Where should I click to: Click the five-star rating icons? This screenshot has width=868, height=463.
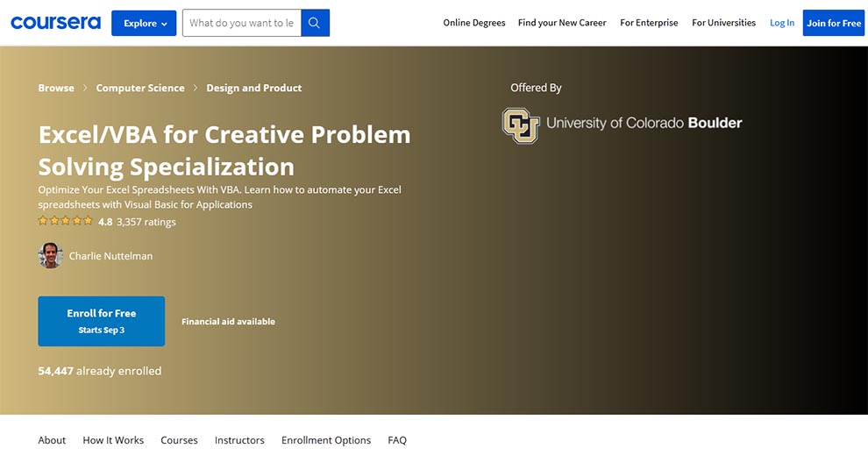tap(66, 221)
